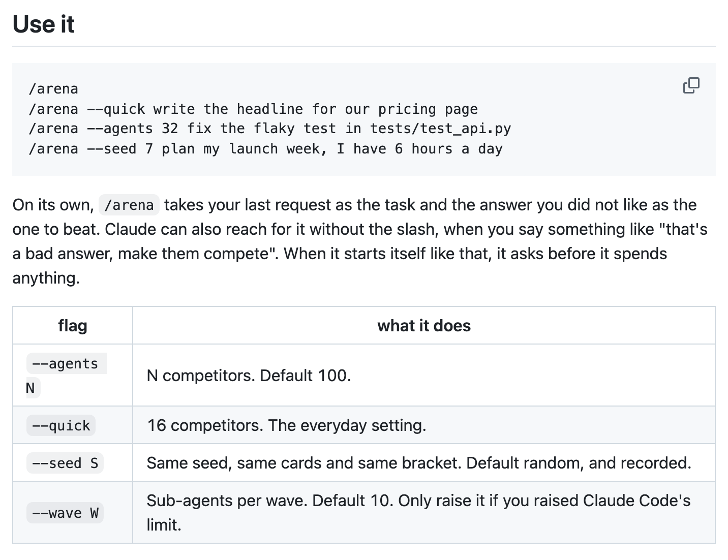The width and height of the screenshot is (728, 560).
Task: Select the --agents N flag cell
Action: coord(73,375)
